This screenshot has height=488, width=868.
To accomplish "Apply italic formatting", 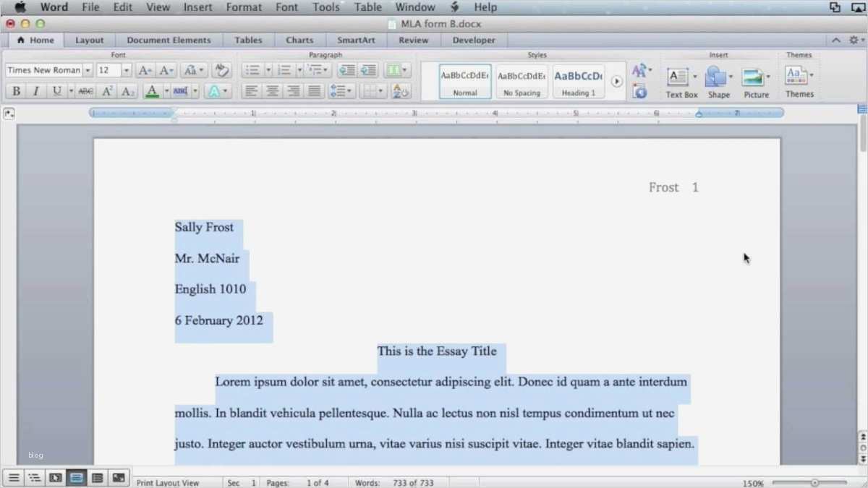I will tap(34, 90).
